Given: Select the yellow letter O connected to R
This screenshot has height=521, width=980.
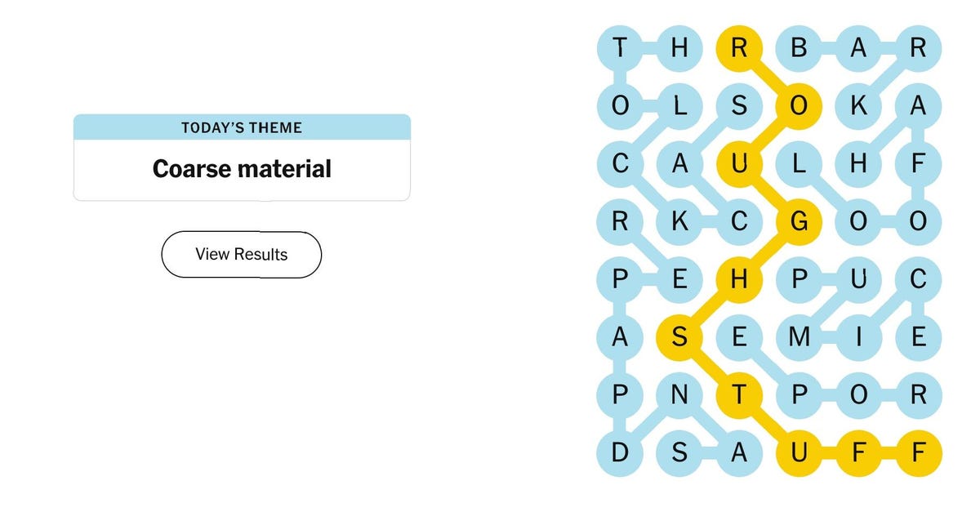Looking at the screenshot, I should tap(800, 105).
